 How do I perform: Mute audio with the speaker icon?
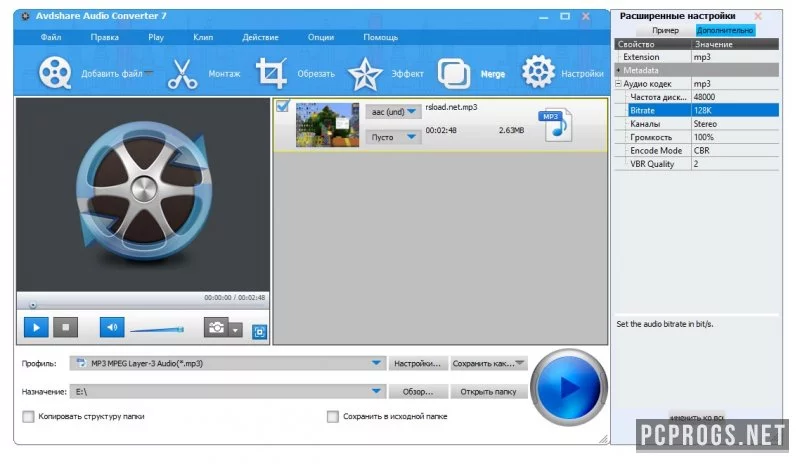click(x=112, y=327)
